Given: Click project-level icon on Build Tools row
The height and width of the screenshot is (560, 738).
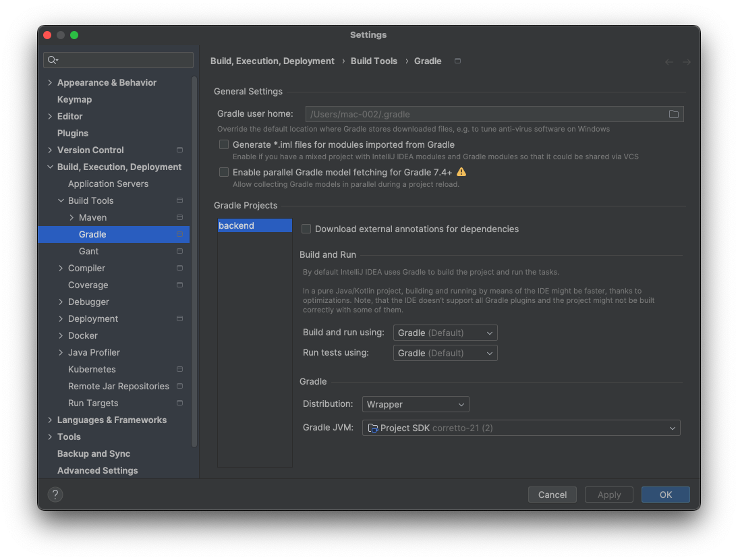Looking at the screenshot, I should 180,200.
